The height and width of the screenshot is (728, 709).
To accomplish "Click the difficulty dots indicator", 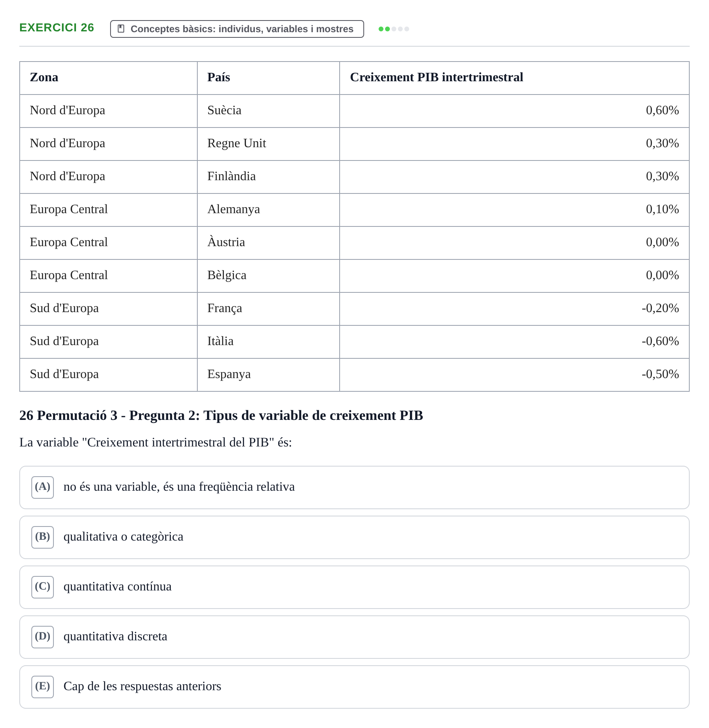I will [x=394, y=29].
